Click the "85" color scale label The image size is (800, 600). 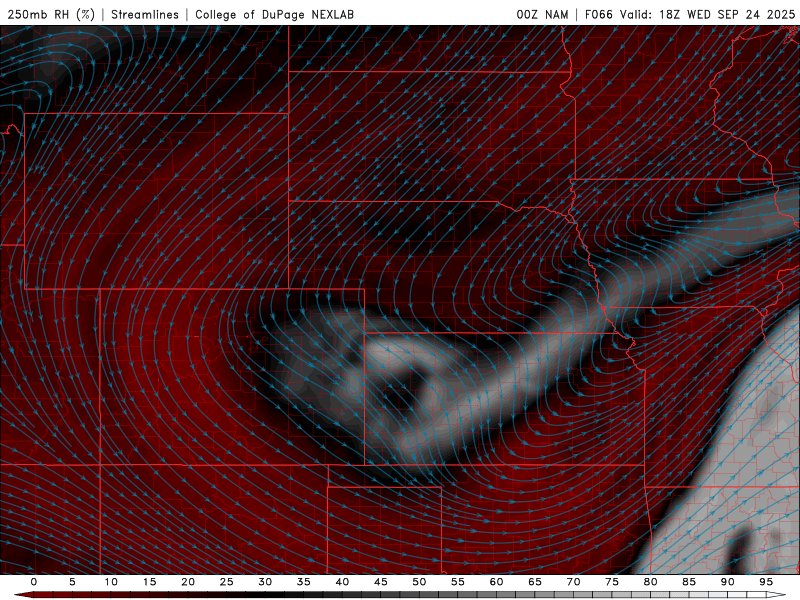point(689,582)
